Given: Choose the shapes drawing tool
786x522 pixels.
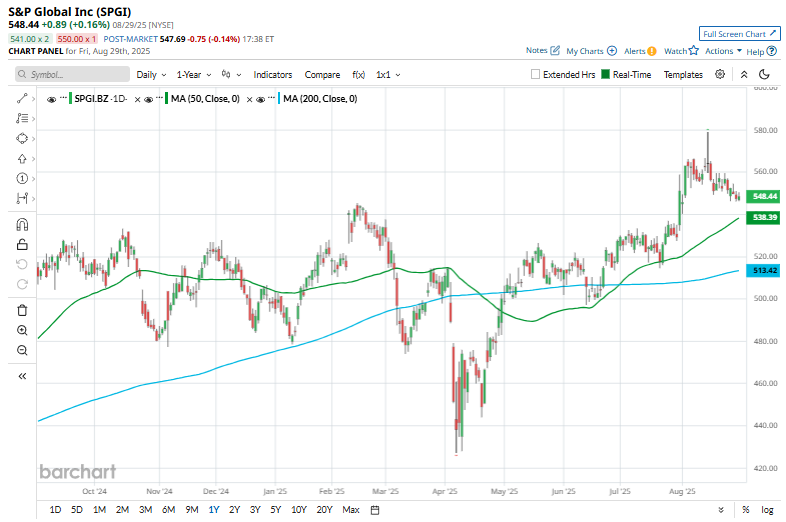Looking at the screenshot, I should pos(22,138).
